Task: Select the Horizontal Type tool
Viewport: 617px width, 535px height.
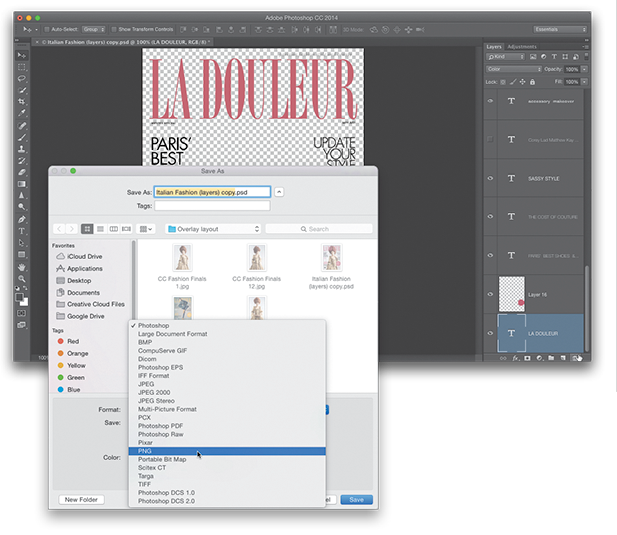Action: click(x=22, y=231)
